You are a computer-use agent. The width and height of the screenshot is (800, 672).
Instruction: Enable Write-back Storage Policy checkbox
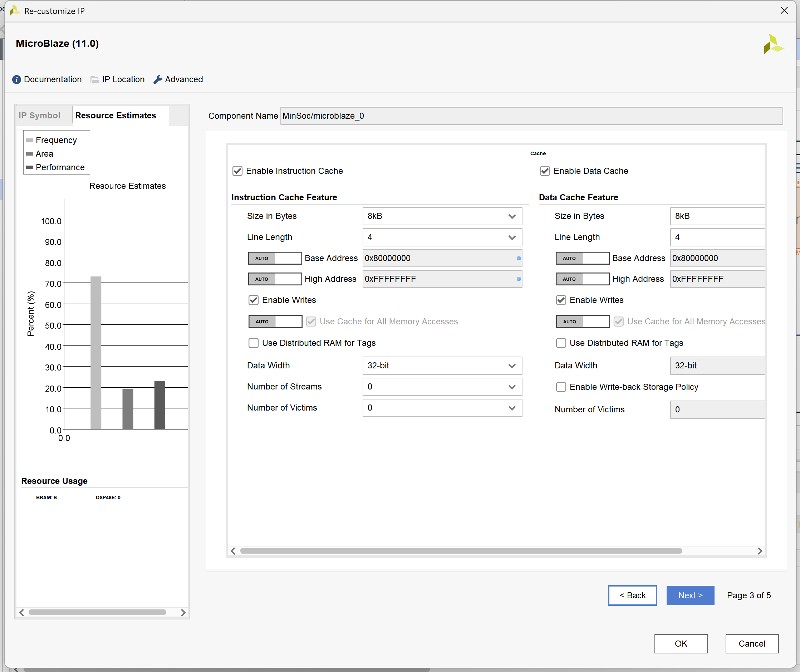click(x=561, y=387)
